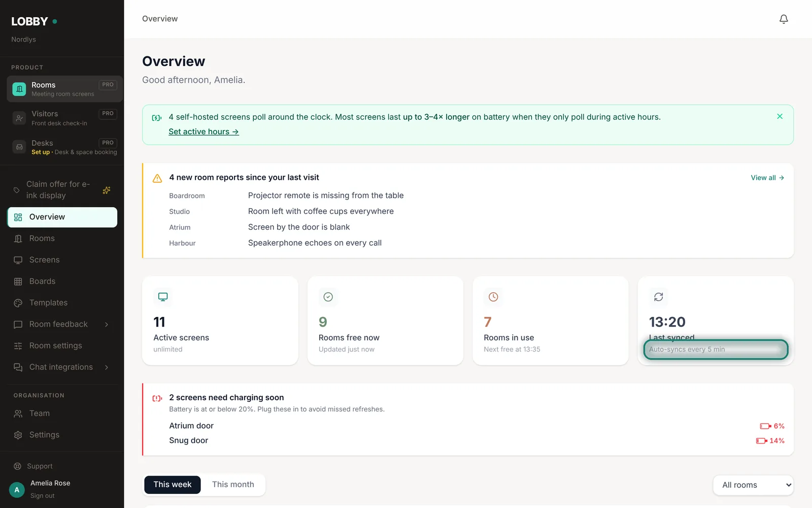Image resolution: width=812 pixels, height=508 pixels.
Task: Click the sparkle icon beside the offer
Action: [x=107, y=190]
